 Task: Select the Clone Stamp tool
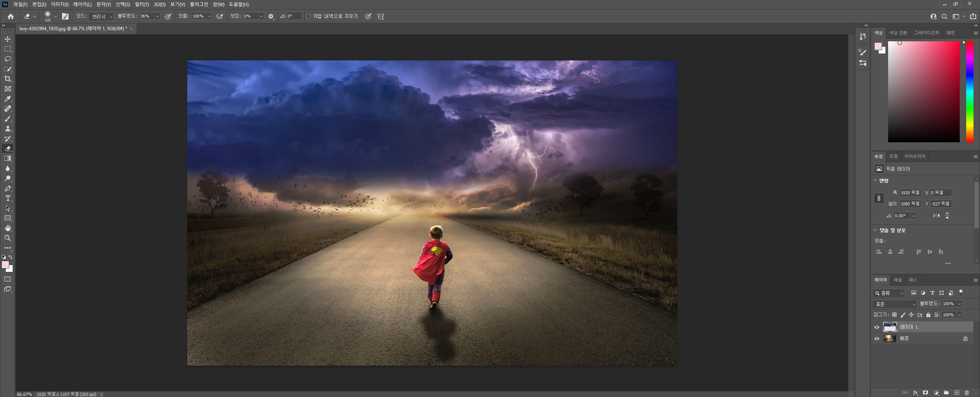pyautogui.click(x=8, y=129)
